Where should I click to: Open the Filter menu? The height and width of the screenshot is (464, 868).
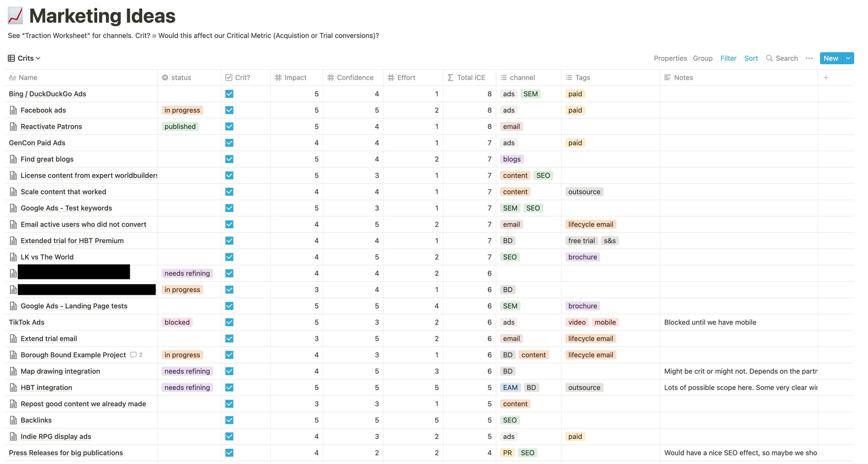click(x=728, y=58)
